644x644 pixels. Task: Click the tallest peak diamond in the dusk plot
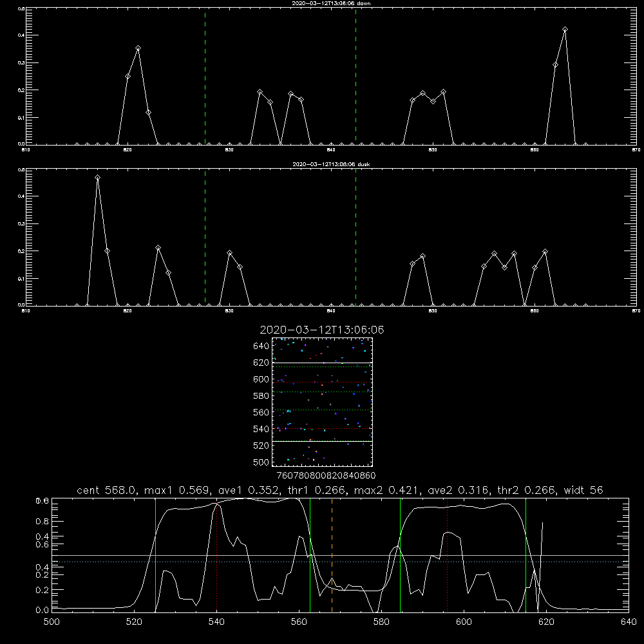pyautogui.click(x=97, y=178)
